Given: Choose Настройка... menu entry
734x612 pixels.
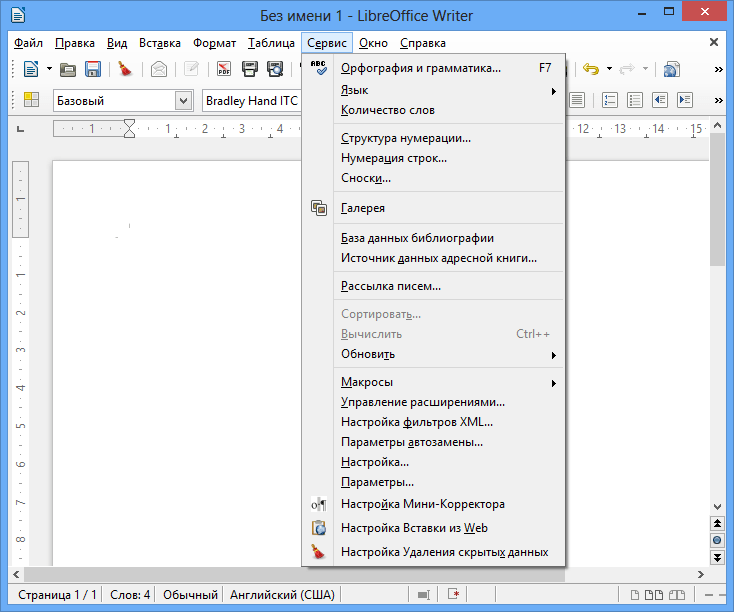Looking at the screenshot, I should pos(434,463).
